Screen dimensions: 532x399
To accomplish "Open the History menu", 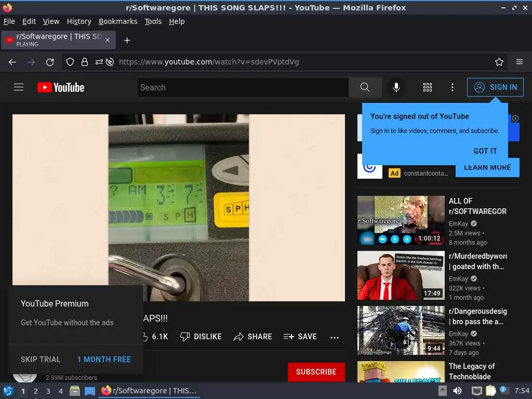I will (79, 21).
